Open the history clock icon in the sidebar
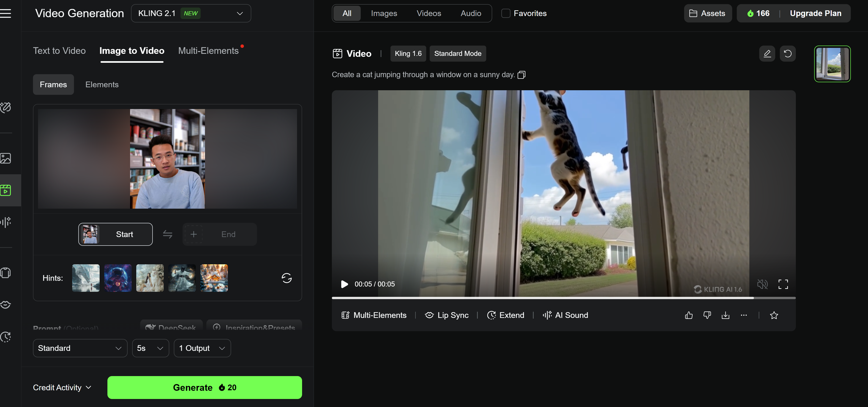The width and height of the screenshot is (868, 407). coord(6,337)
